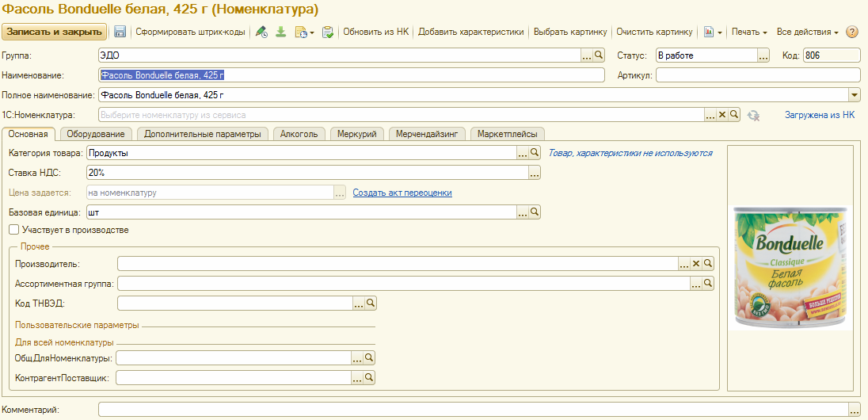Open Код ТНВЭД selection ellipsis
This screenshot has height=420, width=868.
(x=359, y=303)
